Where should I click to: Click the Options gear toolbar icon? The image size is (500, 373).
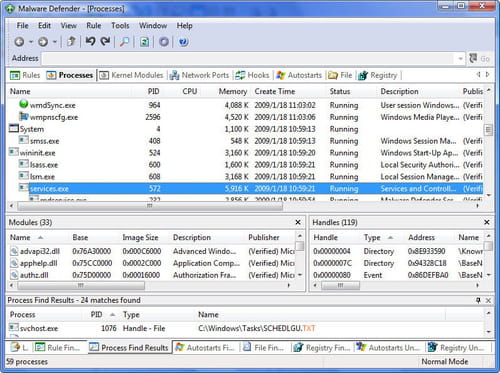click(164, 42)
